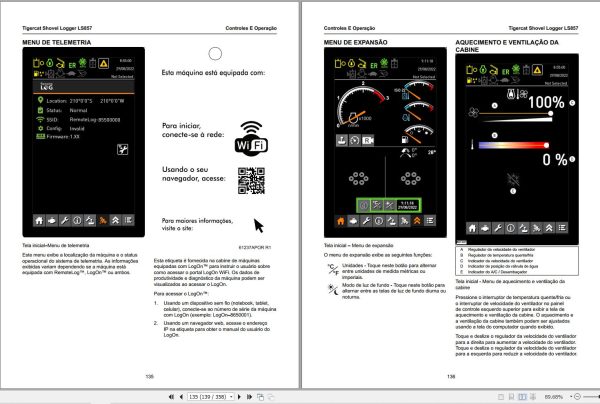
Task: Click the green-highlighted popup bar in expansion image
Action: [388, 205]
